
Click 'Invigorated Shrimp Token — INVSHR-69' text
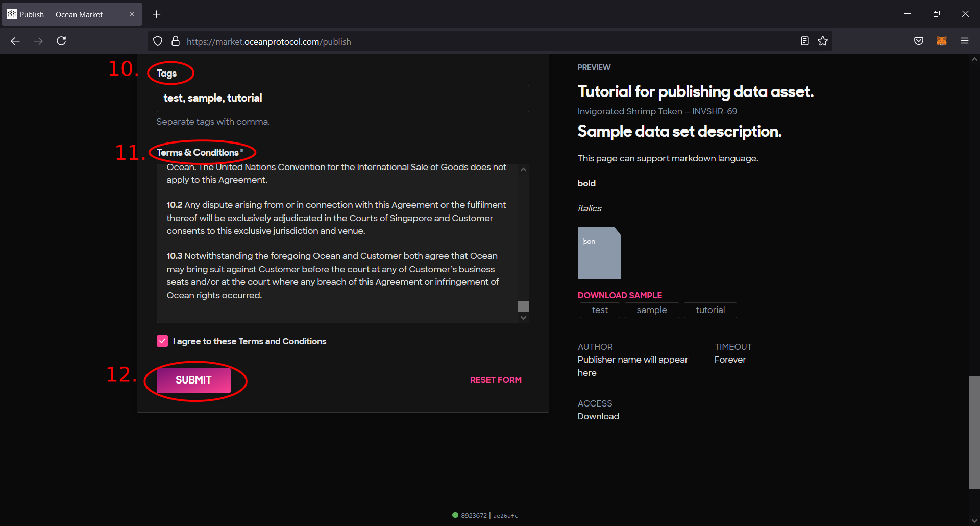(657, 111)
